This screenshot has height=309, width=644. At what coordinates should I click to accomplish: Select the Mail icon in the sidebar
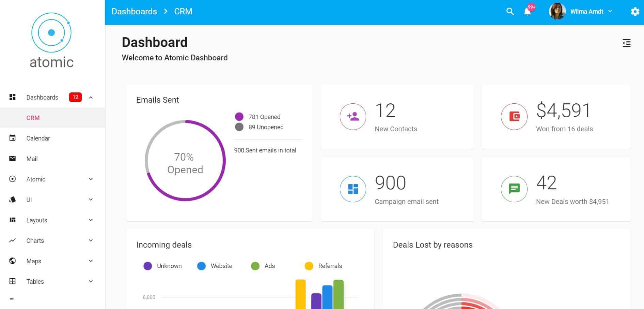[x=13, y=159]
